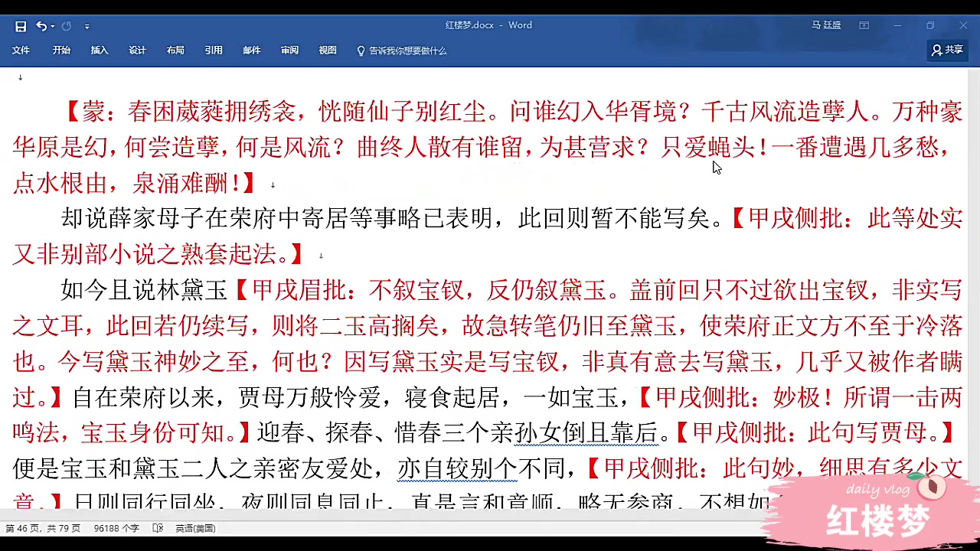
Task: Open the 邮件 ribbon tab
Action: pyautogui.click(x=252, y=51)
